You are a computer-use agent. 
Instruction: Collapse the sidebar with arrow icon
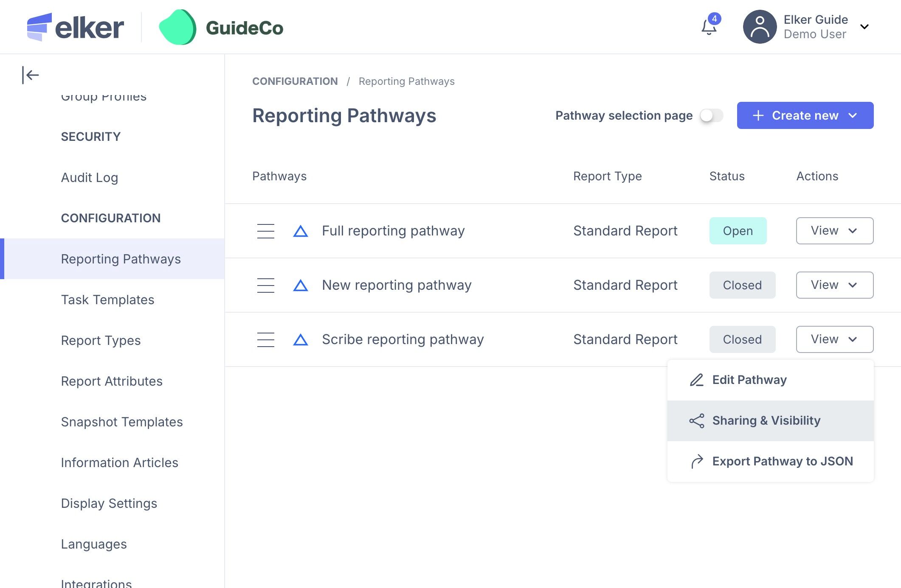click(x=31, y=75)
